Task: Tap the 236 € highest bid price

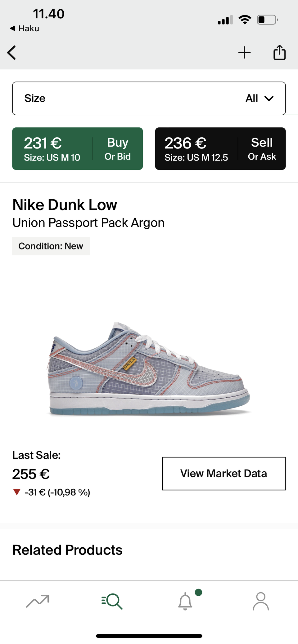Action: click(185, 143)
